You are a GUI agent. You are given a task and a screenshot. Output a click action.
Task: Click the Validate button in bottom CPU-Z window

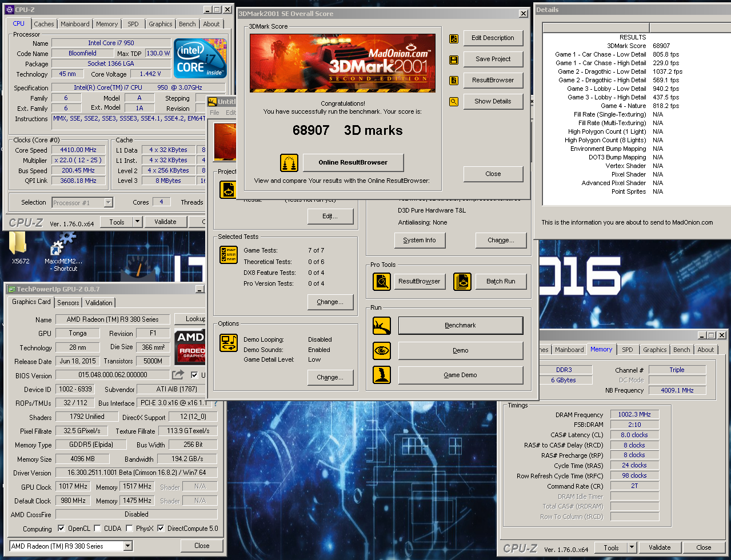660,547
